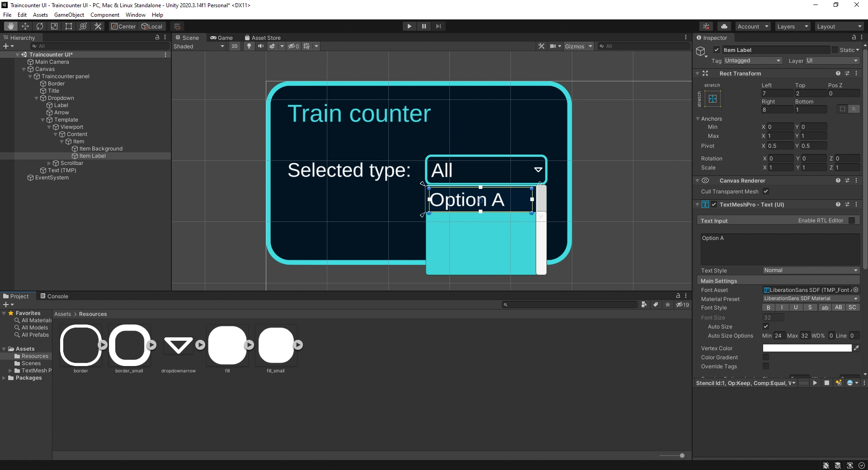Open Rect Transform help reference
Viewport: 868px width, 470px height.
pos(838,73)
